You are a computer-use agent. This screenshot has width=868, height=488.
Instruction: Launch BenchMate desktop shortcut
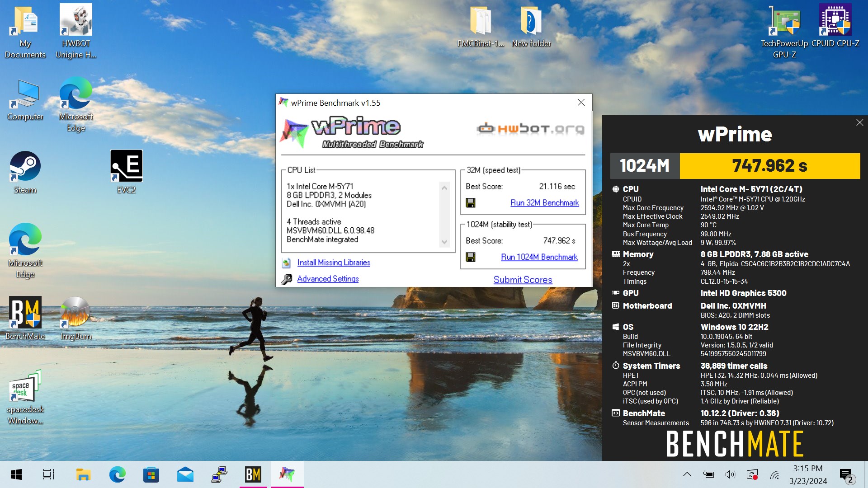pos(25,319)
